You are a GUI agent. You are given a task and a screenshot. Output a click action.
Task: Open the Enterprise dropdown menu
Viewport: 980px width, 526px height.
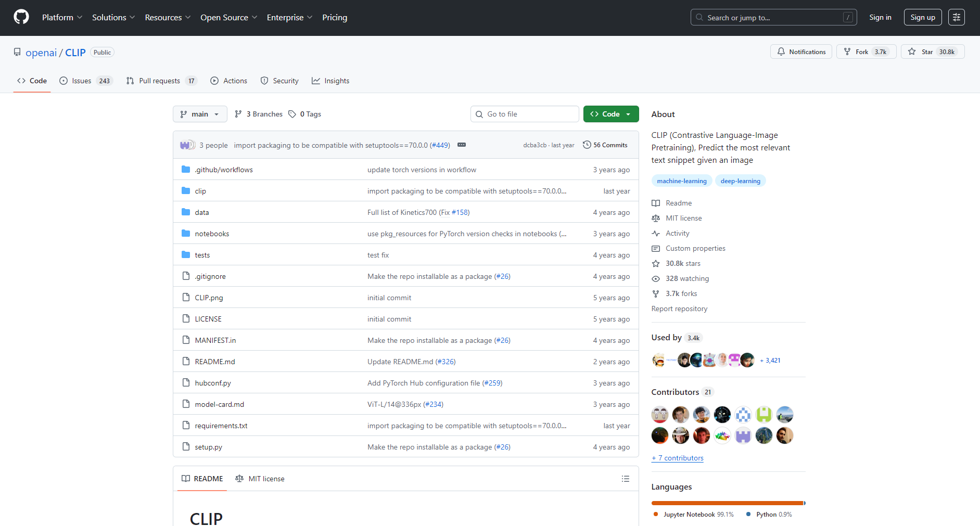(x=290, y=17)
